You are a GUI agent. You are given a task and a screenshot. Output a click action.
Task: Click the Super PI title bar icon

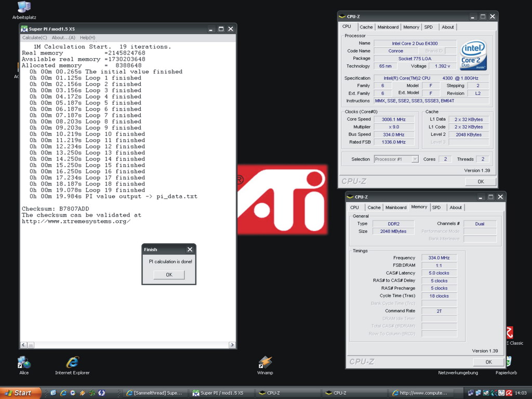pos(24,29)
